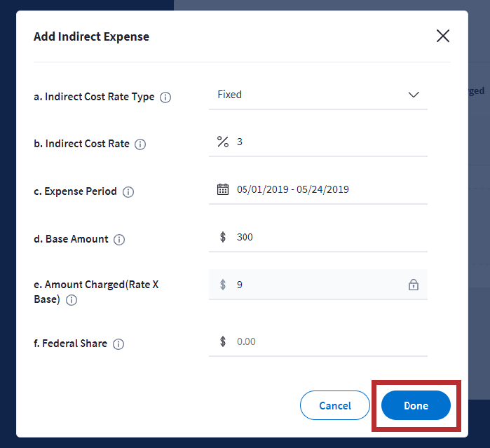Viewport: 490px width, 448px height.
Task: Click the Done button
Action: pyautogui.click(x=416, y=405)
